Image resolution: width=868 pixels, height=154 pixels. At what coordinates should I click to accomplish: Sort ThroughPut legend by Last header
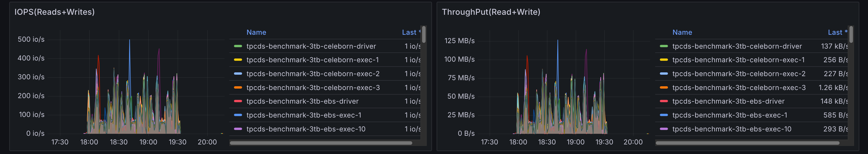coord(835,32)
